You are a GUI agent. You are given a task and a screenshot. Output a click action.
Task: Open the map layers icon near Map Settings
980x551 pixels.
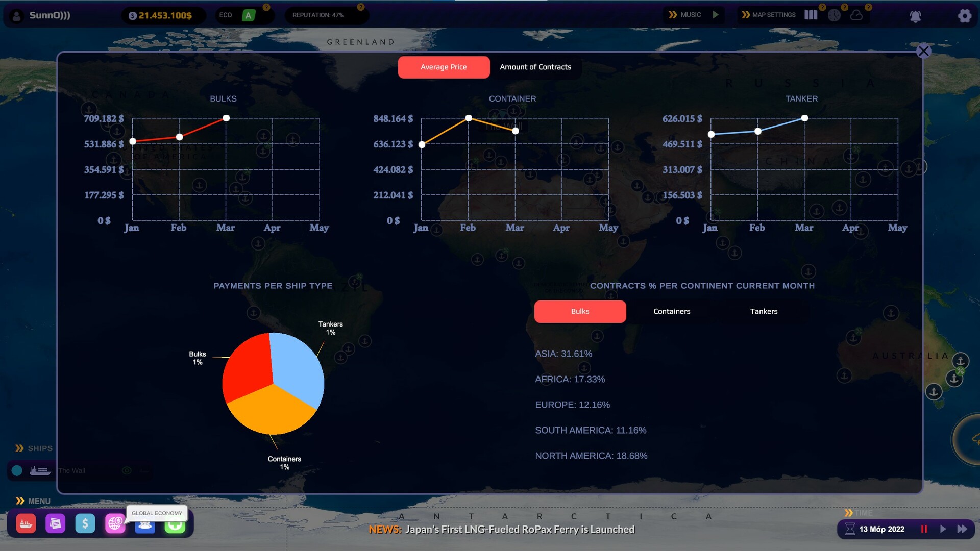(x=811, y=15)
